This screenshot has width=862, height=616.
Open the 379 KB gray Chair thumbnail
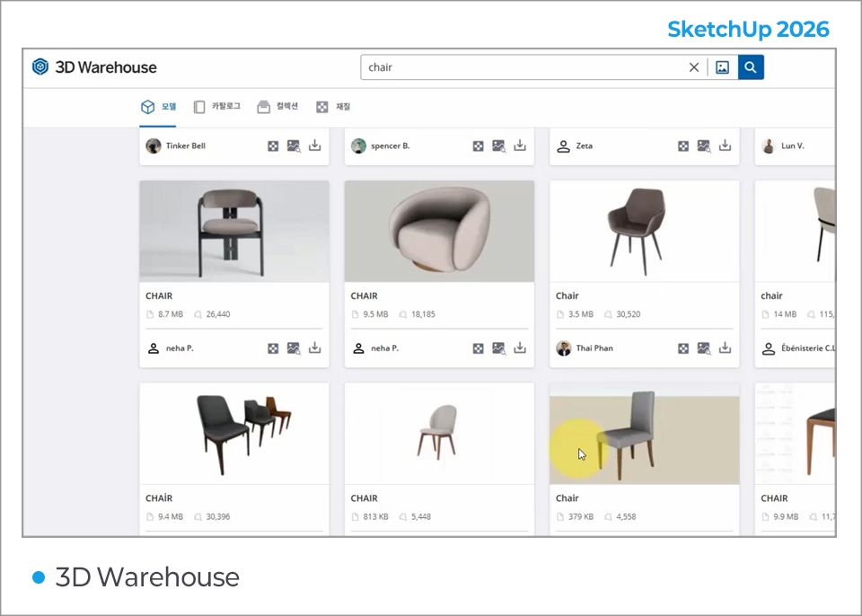[645, 434]
